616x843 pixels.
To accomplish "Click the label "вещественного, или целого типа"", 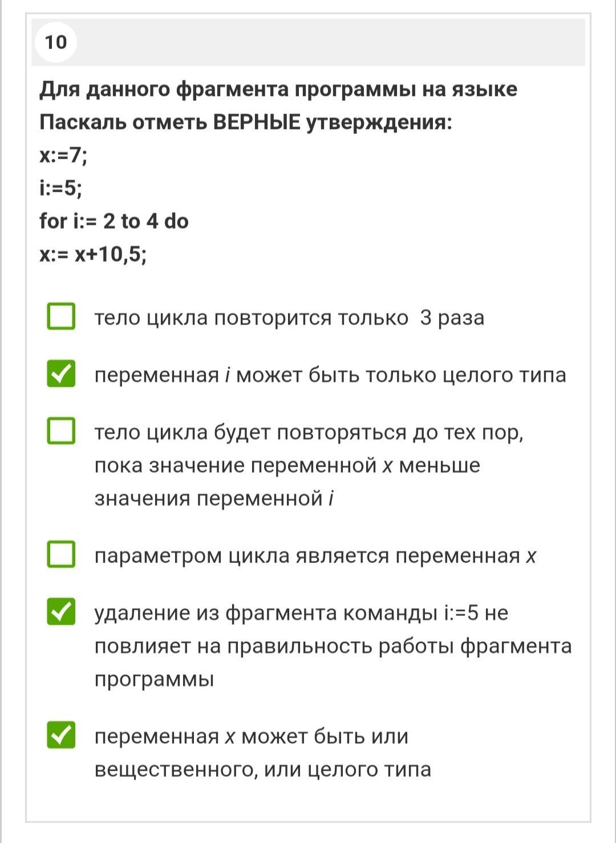I will click(263, 770).
